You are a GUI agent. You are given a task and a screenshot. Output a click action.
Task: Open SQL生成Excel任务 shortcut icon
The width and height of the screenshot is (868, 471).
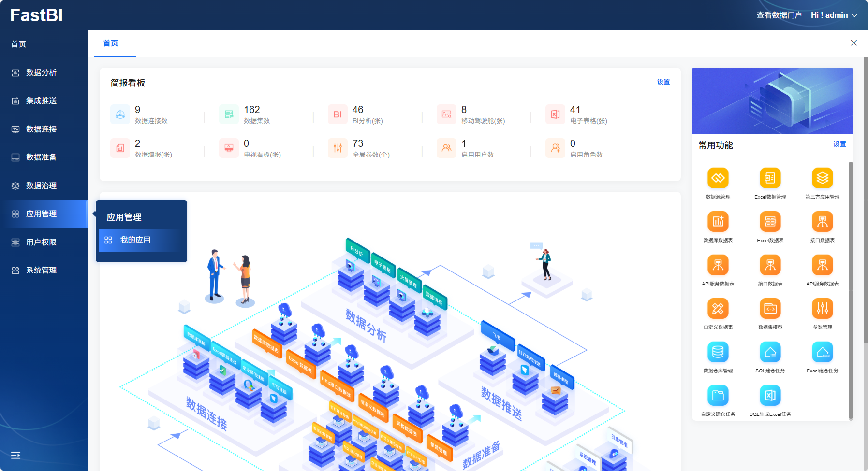[x=770, y=396]
